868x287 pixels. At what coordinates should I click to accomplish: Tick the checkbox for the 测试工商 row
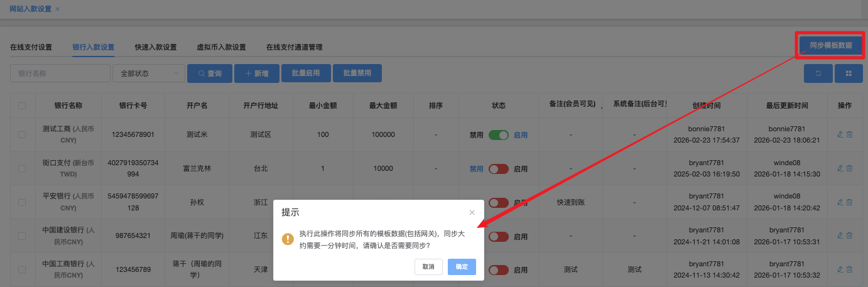[x=22, y=134]
